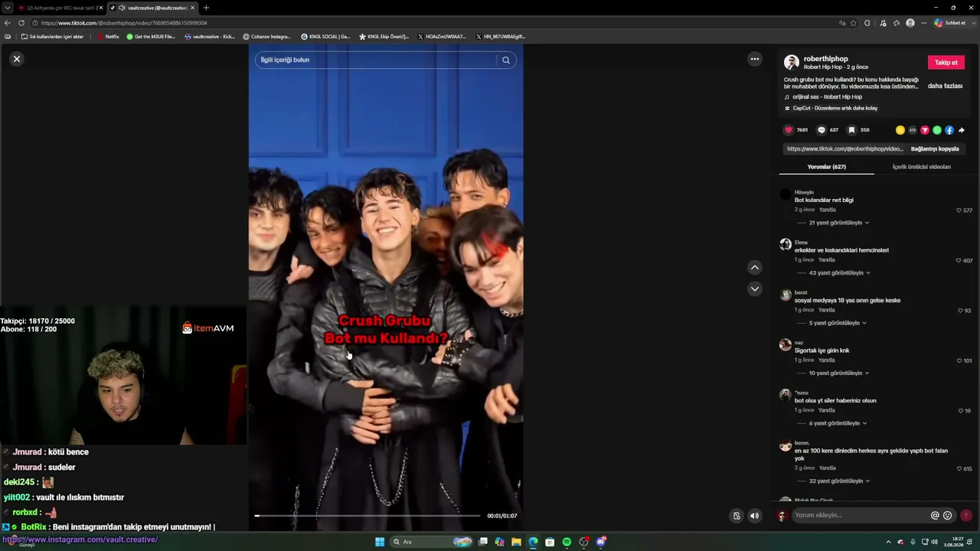Expand '10 yanıt görüntüleyin' replies
Image resolution: width=980 pixels, height=551 pixels.
point(838,373)
